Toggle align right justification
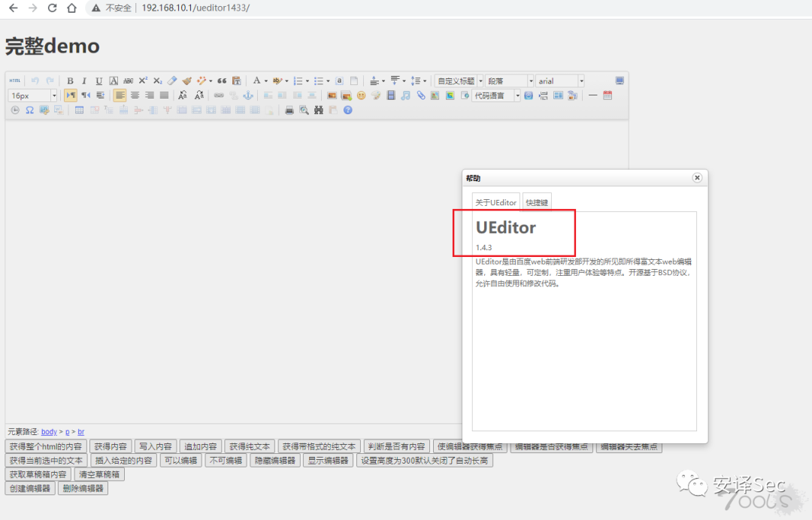This screenshot has width=812, height=520. click(149, 95)
